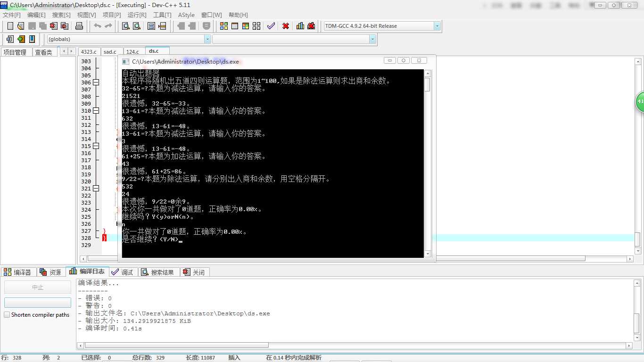
Task: Open the 窗口[W] menu
Action: tap(211, 15)
